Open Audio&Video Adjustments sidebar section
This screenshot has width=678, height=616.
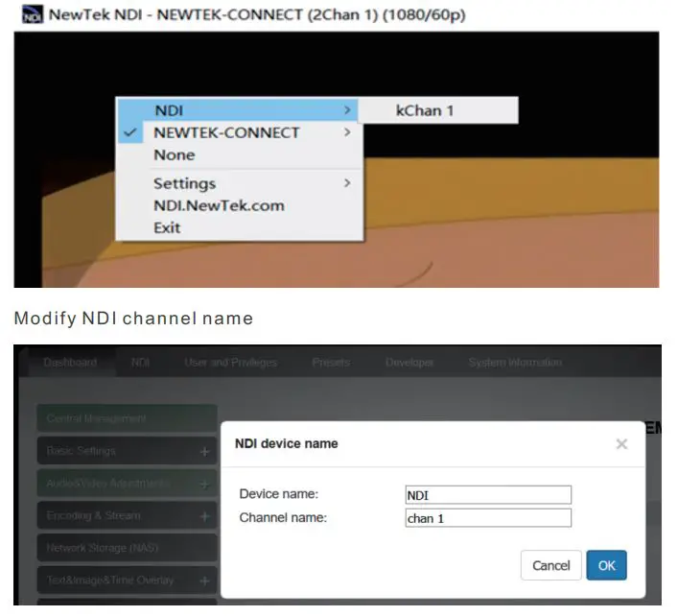[x=128, y=484]
